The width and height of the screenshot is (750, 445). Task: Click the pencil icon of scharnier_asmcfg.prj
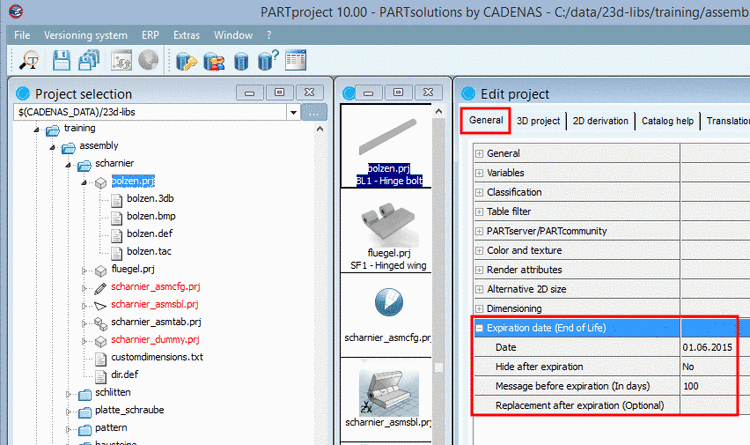100,288
